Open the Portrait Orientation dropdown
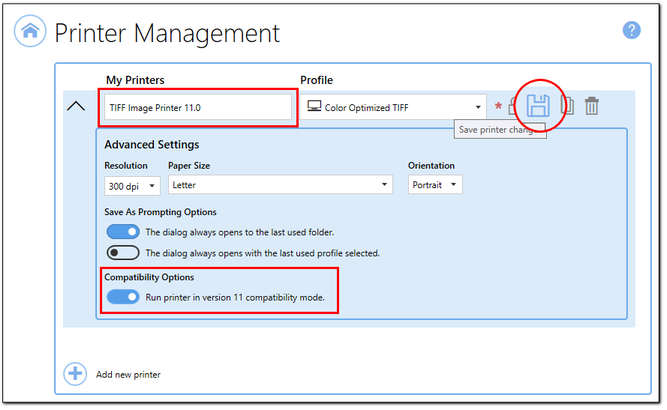This screenshot has width=667, height=410. tap(435, 185)
